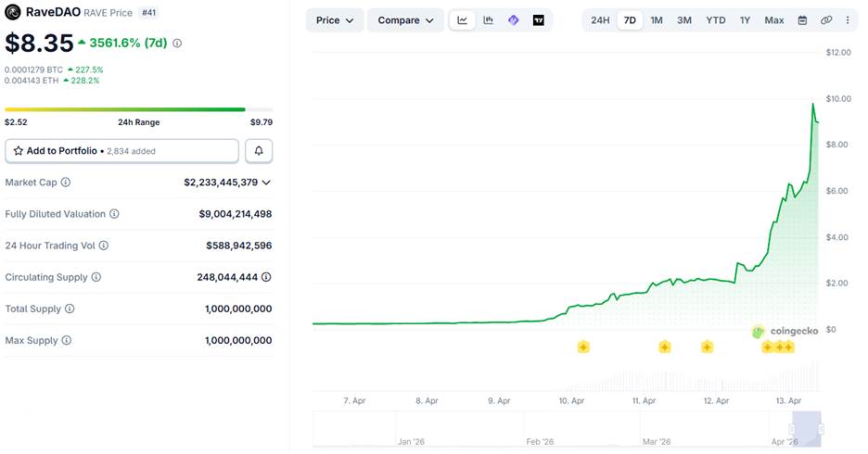Open the Price dropdown

pyautogui.click(x=334, y=20)
